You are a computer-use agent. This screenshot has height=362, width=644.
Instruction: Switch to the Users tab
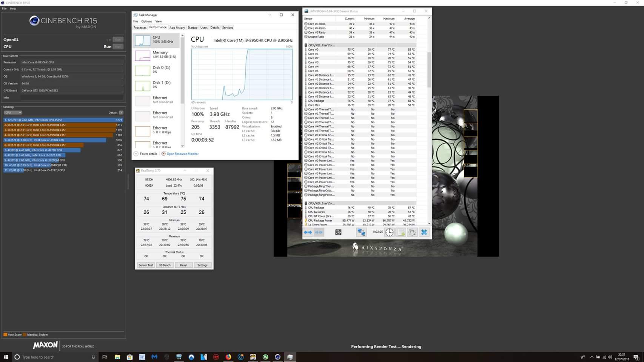point(204,28)
